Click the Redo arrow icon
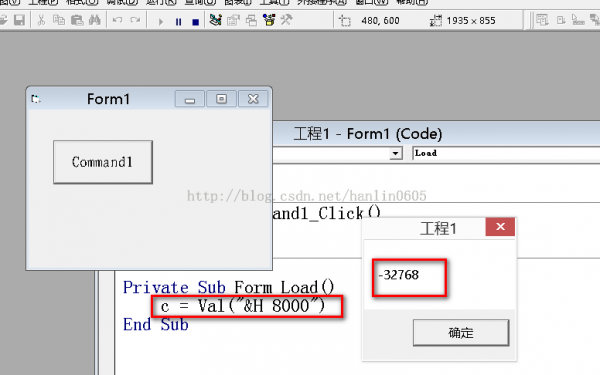The width and height of the screenshot is (600, 375). [135, 20]
